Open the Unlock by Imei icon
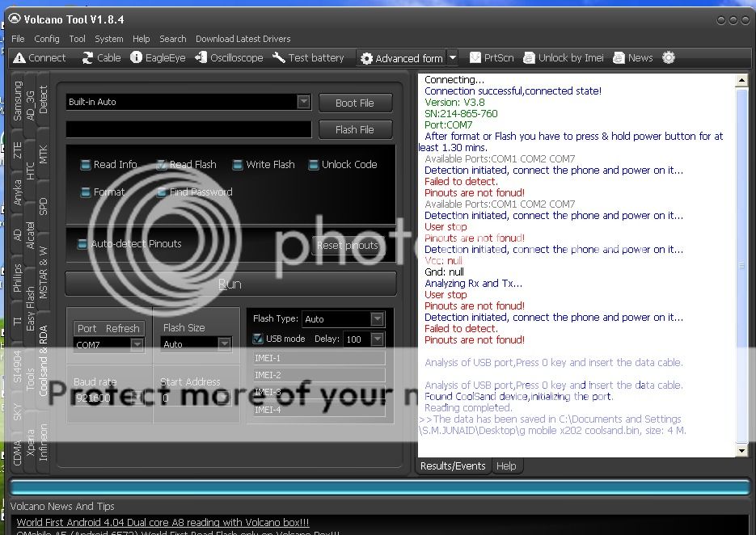This screenshot has width=756, height=535. tap(529, 58)
